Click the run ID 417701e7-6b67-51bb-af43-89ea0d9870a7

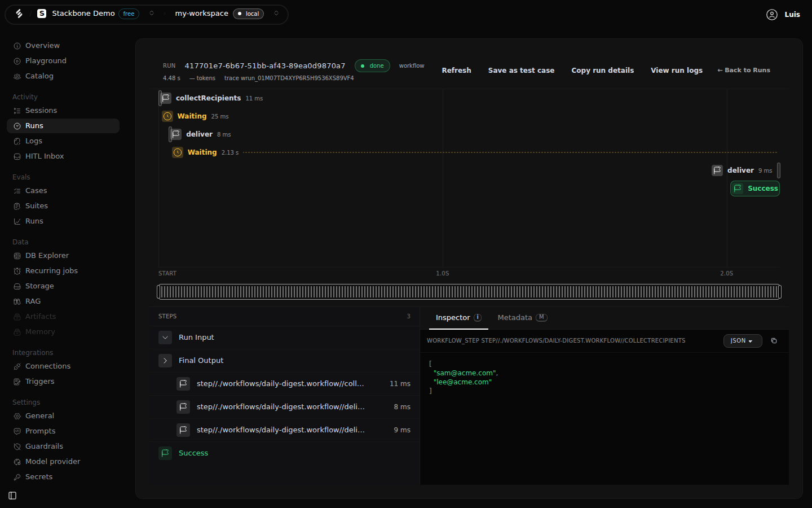point(265,66)
